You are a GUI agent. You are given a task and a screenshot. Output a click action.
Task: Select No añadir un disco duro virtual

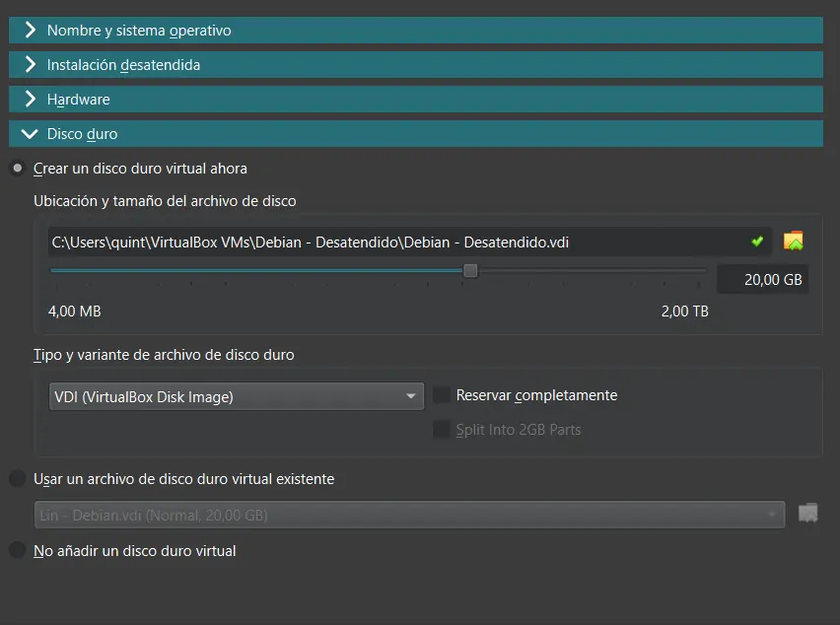pos(18,551)
